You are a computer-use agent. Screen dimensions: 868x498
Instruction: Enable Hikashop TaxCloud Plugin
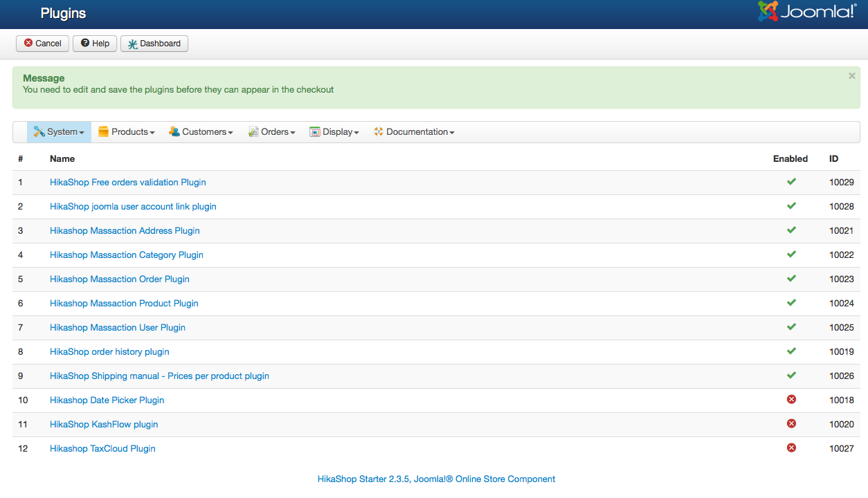(x=791, y=448)
